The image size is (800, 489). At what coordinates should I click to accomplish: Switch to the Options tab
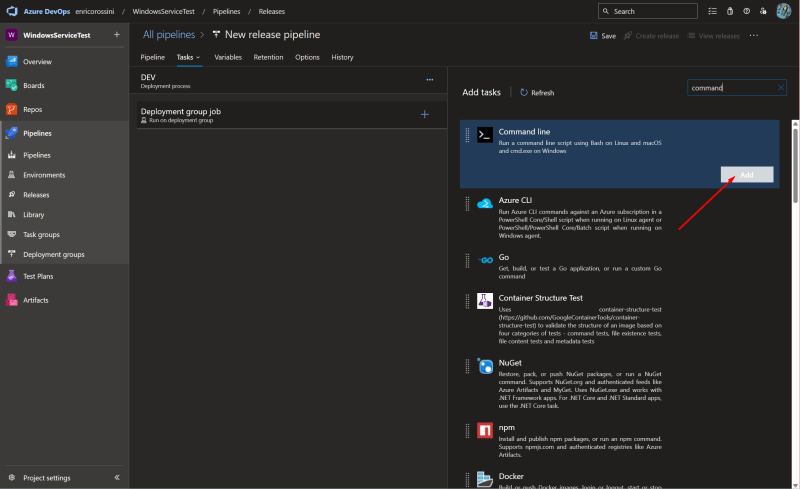[307, 57]
